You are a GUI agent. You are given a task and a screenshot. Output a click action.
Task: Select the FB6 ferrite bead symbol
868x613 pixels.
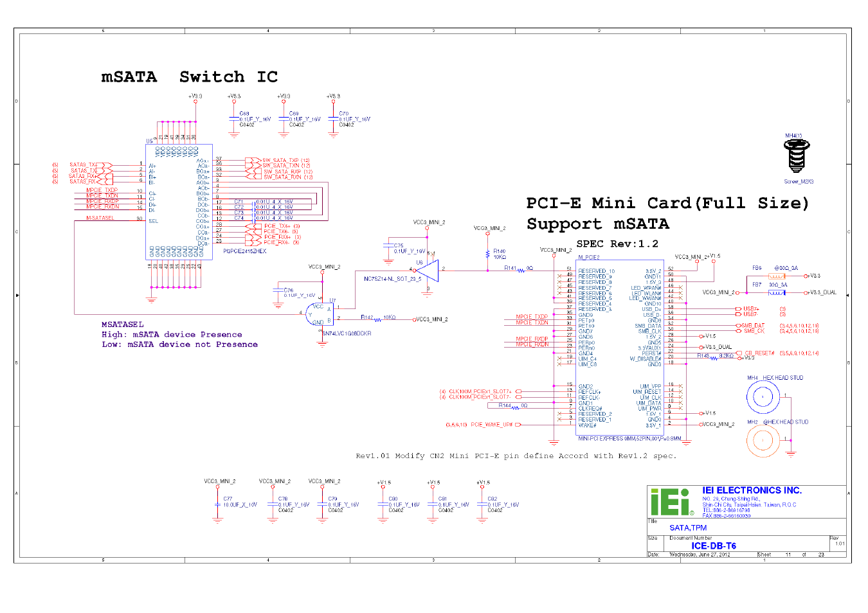(x=776, y=276)
